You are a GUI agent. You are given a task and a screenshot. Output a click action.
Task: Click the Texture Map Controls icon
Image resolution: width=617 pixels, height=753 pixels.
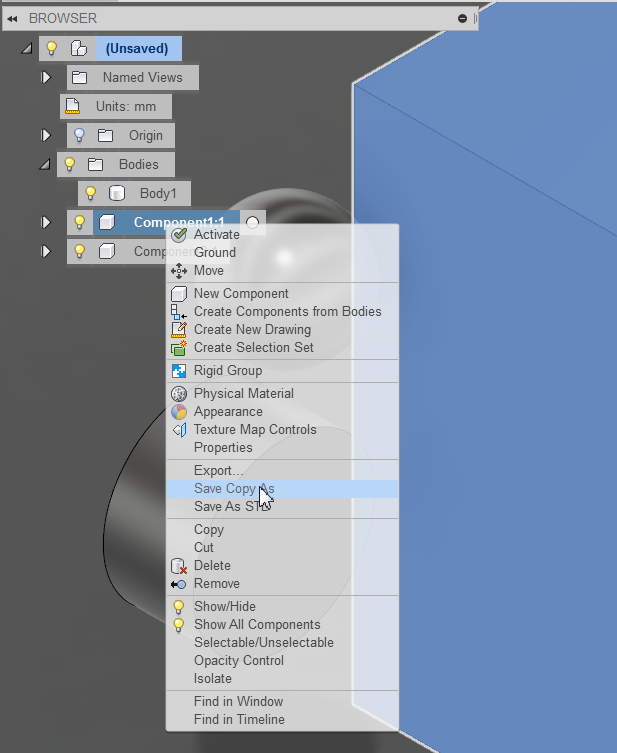point(180,430)
